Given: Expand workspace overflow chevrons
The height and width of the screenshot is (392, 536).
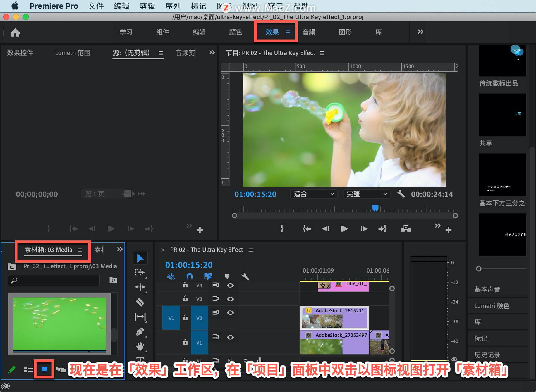Looking at the screenshot, I should tap(420, 32).
